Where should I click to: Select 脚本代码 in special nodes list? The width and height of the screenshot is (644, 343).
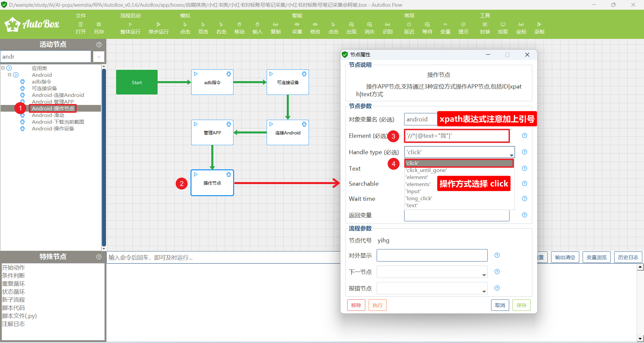[13, 308]
